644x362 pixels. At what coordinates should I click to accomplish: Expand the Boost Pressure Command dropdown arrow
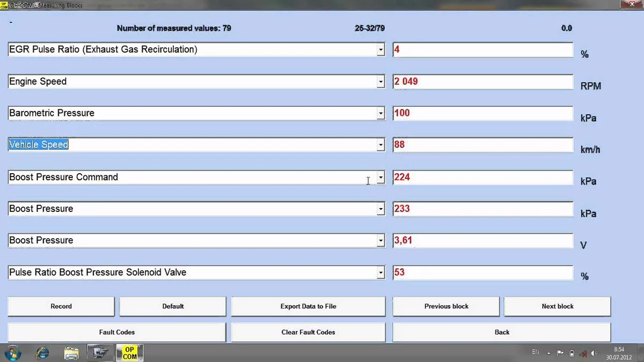pyautogui.click(x=380, y=178)
